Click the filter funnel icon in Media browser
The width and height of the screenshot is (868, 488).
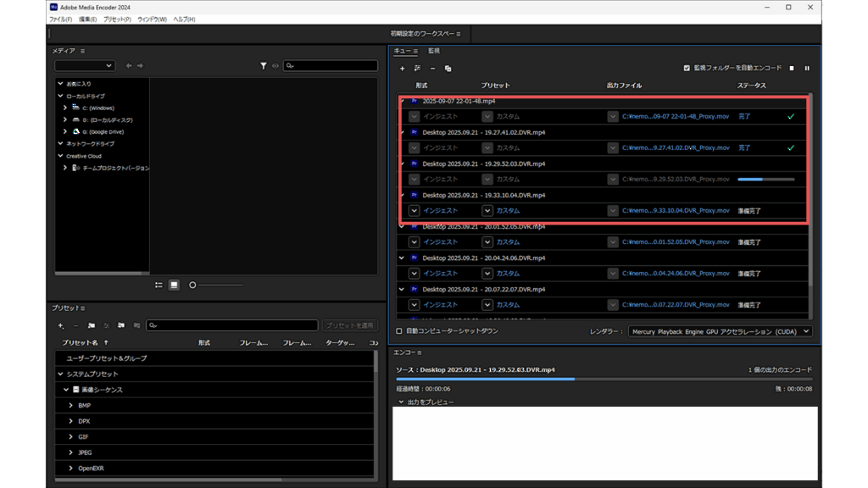pos(264,66)
